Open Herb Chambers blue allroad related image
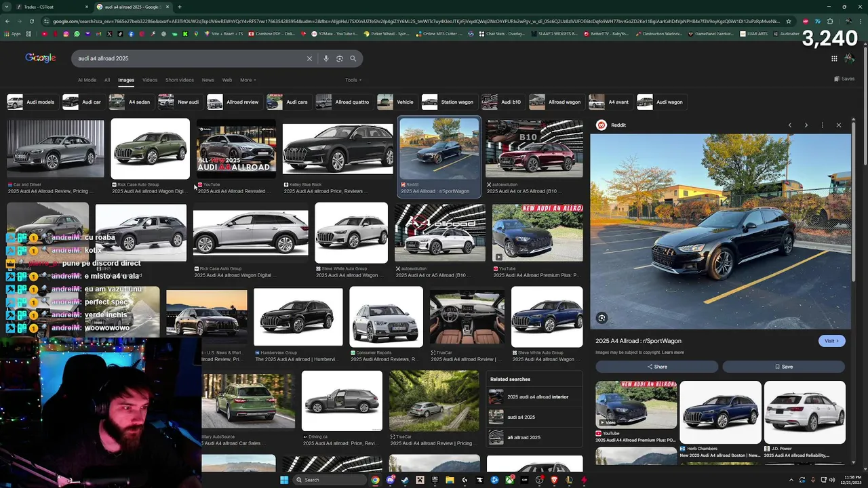This screenshot has width=868, height=488. coord(720,412)
